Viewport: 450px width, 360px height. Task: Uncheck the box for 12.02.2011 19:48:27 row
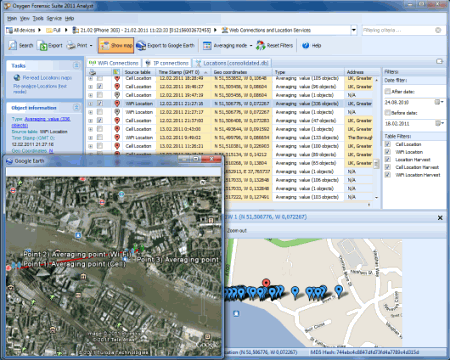point(100,86)
